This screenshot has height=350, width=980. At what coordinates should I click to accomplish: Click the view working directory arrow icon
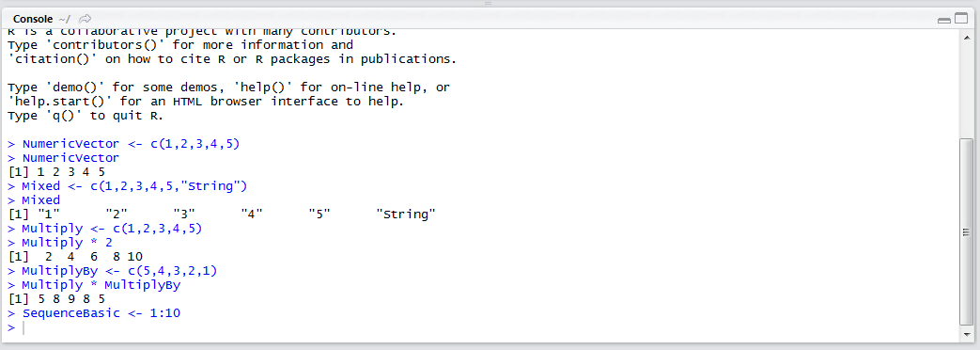point(85,19)
